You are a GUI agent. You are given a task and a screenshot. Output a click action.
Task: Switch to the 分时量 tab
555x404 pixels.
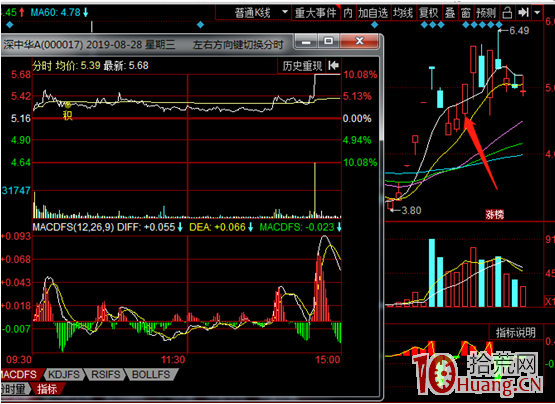click(x=14, y=389)
